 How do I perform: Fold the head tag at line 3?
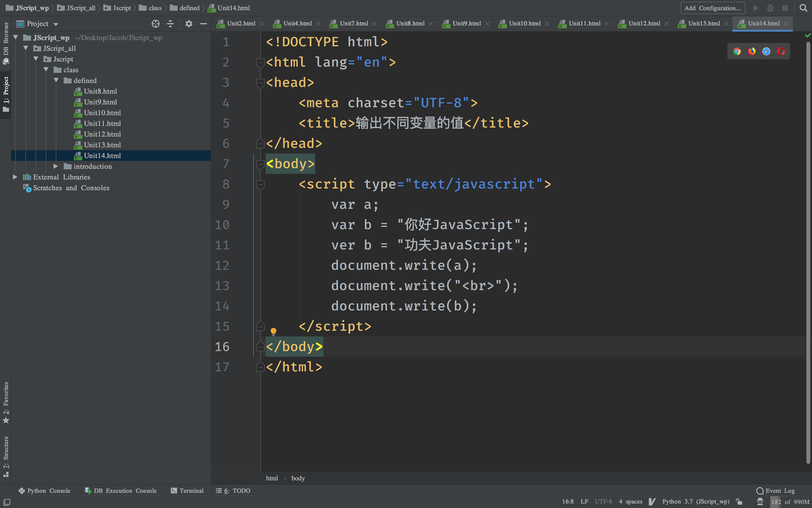click(x=260, y=83)
